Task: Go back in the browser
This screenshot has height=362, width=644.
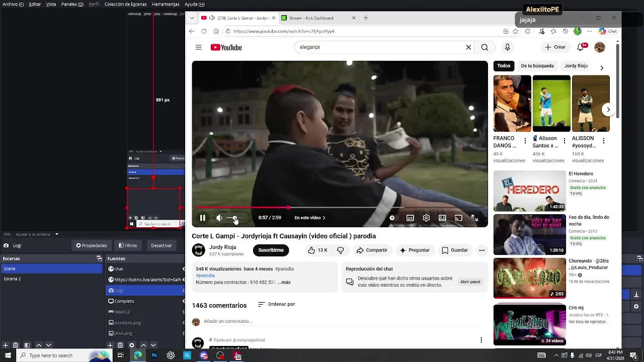Action: (x=192, y=31)
